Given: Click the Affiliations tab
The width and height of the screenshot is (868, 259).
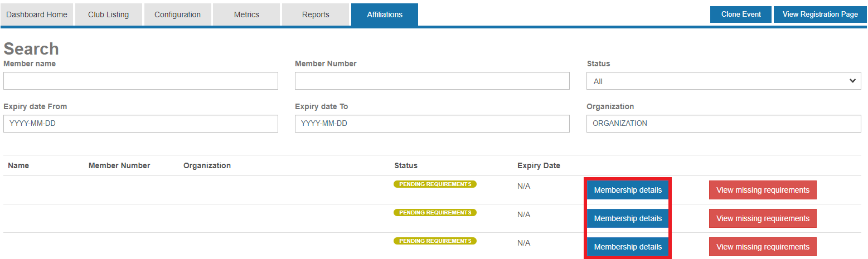Looking at the screenshot, I should pyautogui.click(x=385, y=14).
